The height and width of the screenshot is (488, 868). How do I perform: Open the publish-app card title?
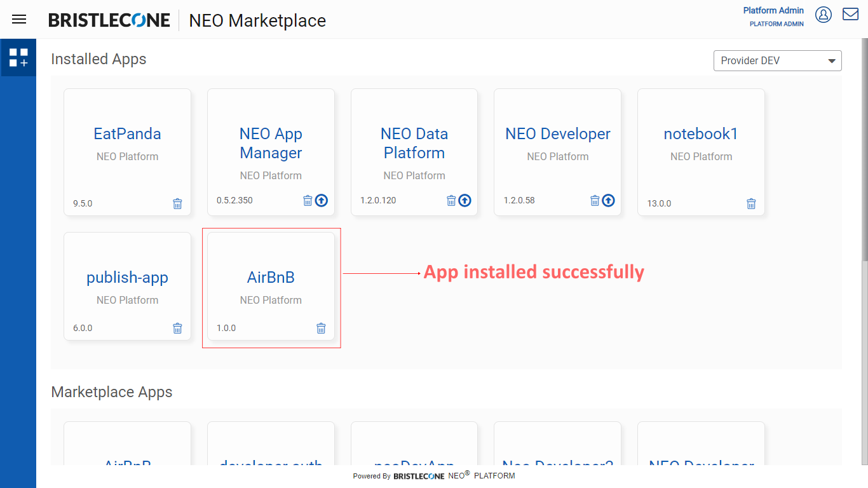tap(127, 278)
